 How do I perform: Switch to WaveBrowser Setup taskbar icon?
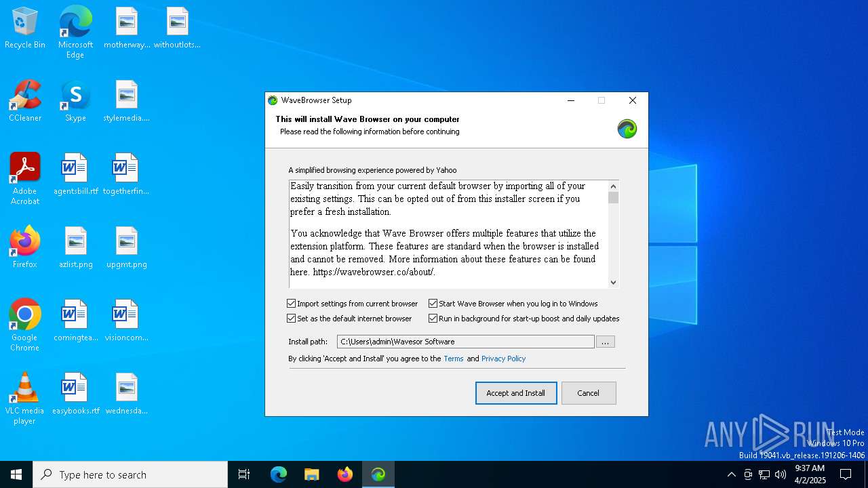point(378,474)
